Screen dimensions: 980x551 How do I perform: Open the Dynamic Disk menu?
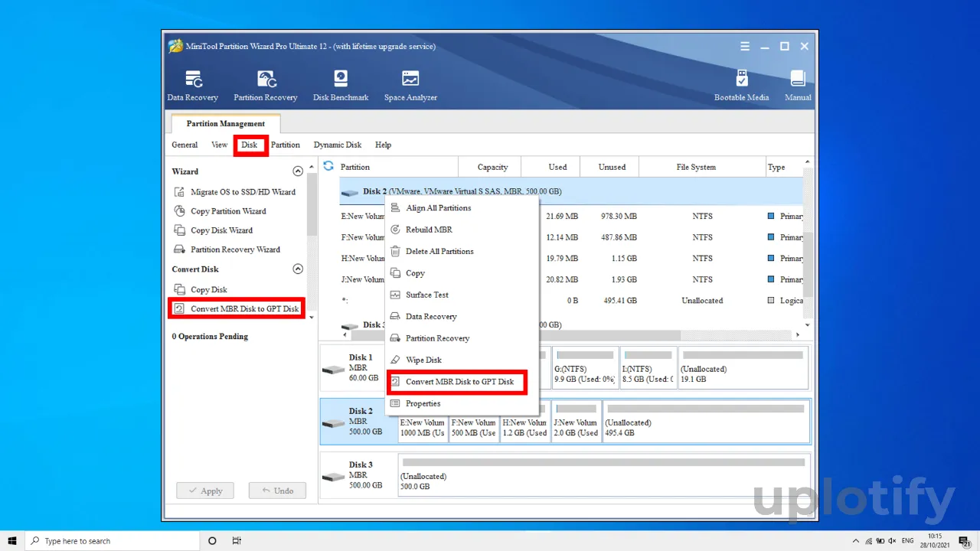point(338,145)
